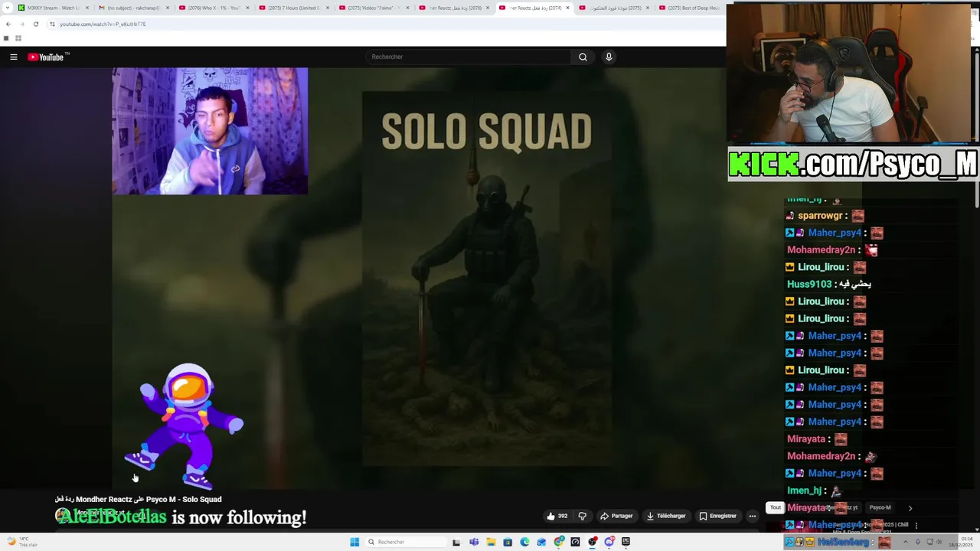The image size is (980, 551).
Task: Open the bookmarks apps grid icon
Action: [18, 38]
